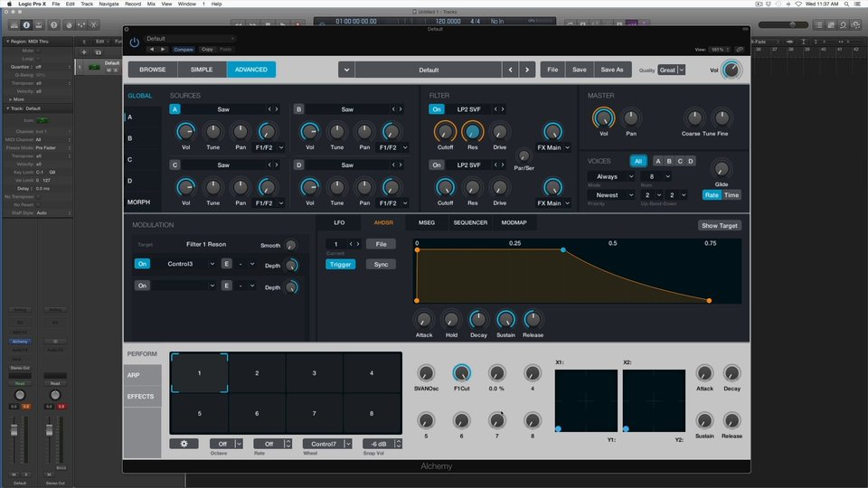The width and height of the screenshot is (868, 488).
Task: Adjust the AHDSR Sustain knob
Action: 505,319
